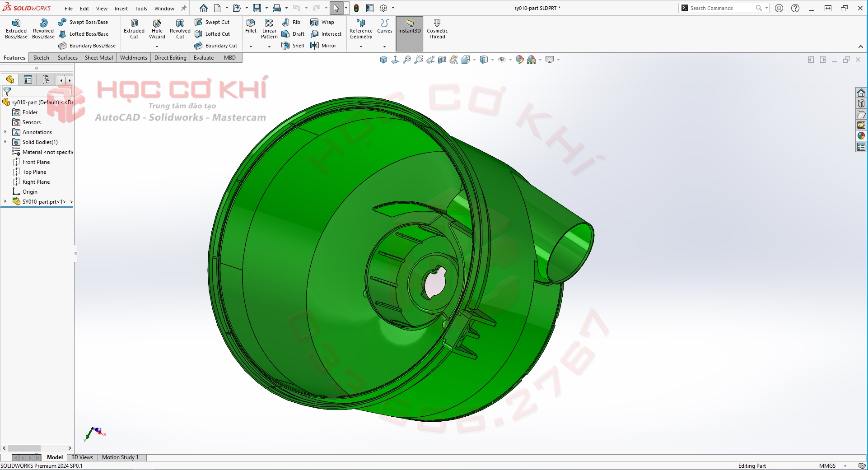
Task: Toggle the rebuild traffic light icon
Action: point(356,8)
